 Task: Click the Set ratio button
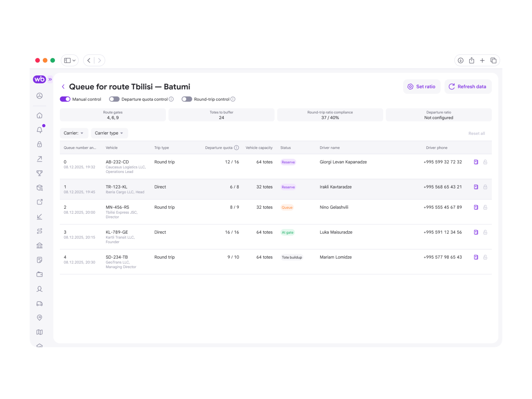coord(422,86)
